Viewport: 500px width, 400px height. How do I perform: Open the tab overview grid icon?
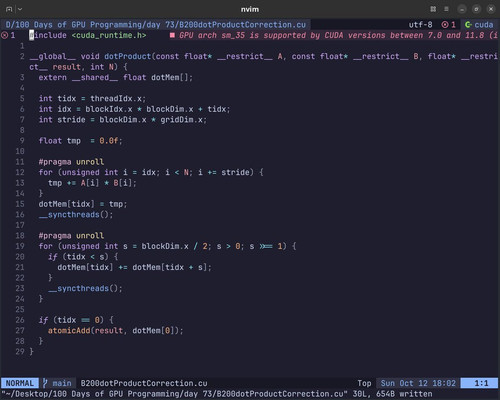(x=433, y=9)
